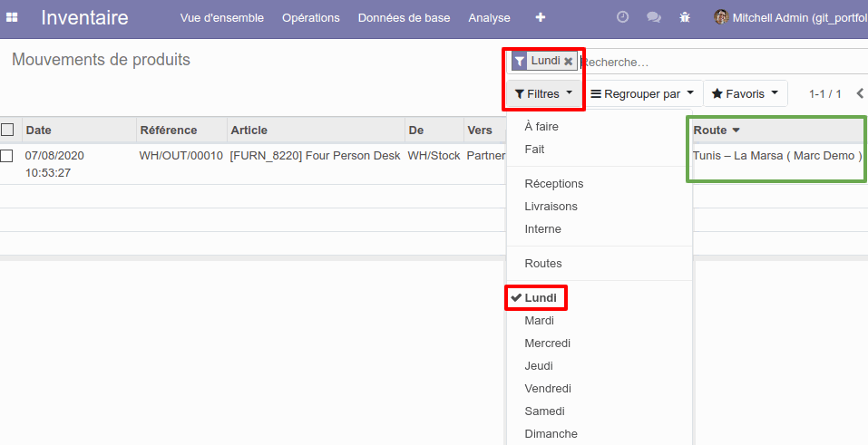Open the apps grid menu icon

tap(12, 18)
